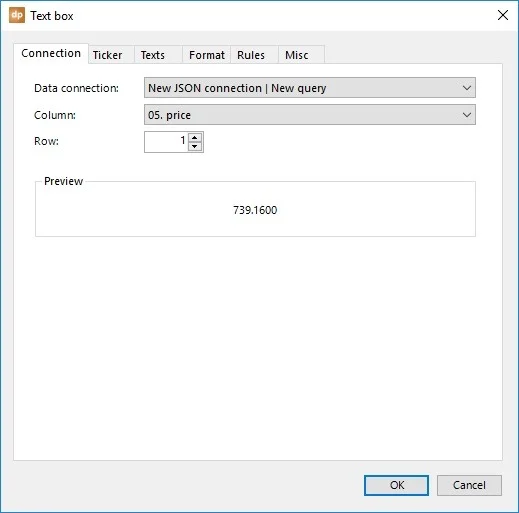Open the New JSON connection combo box
The image size is (519, 513).
[310, 88]
